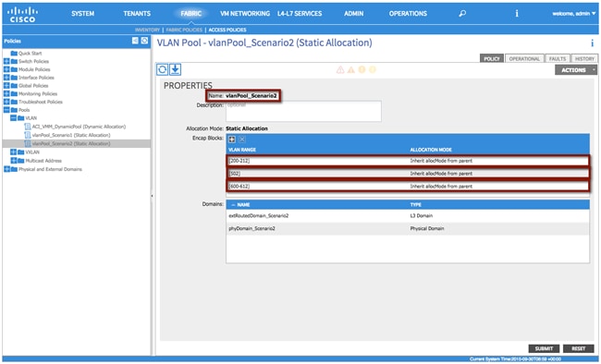Expand Interface Policies node
The image size is (601, 364).
coord(6,78)
